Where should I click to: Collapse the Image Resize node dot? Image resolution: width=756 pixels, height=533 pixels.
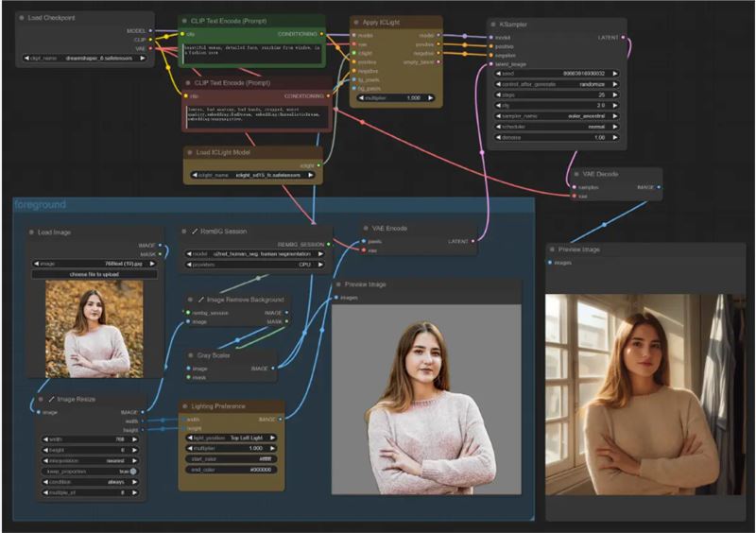point(41,400)
